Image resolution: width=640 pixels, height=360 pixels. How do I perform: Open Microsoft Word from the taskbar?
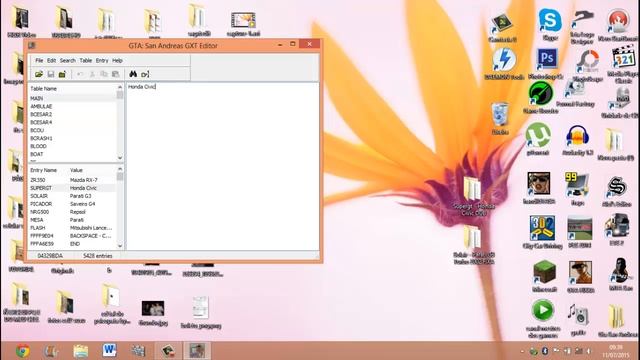pos(109,351)
